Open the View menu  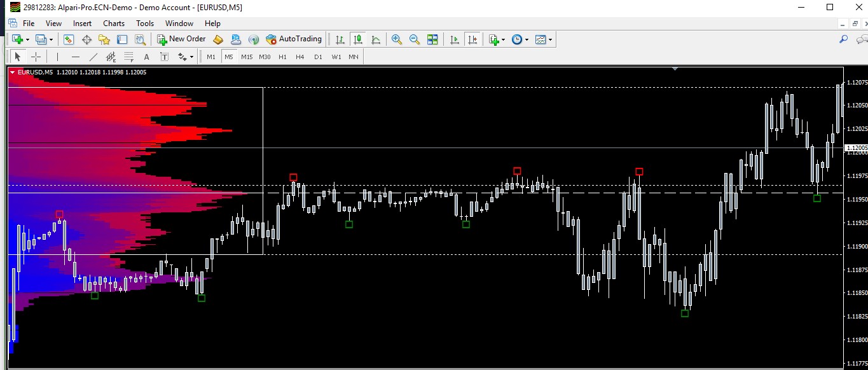coord(54,24)
